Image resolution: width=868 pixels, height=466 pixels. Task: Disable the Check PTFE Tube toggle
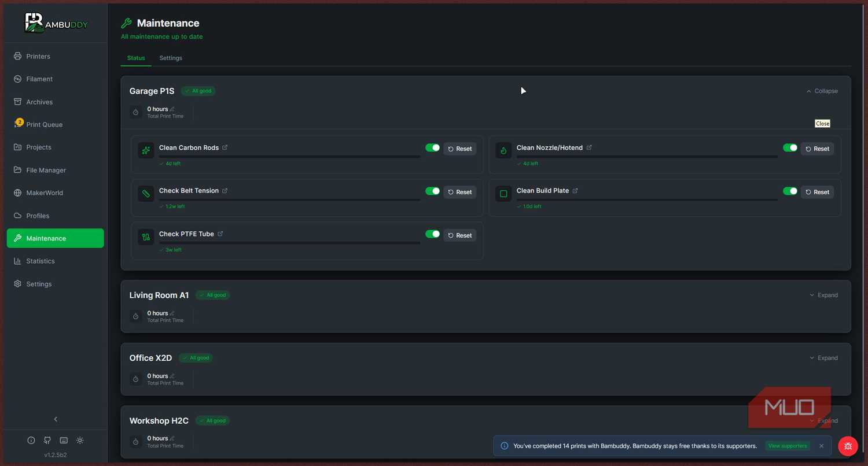click(x=433, y=234)
